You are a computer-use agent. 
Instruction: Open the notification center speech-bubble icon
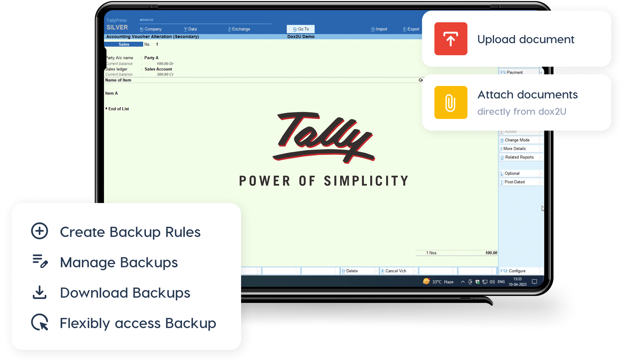tap(534, 282)
